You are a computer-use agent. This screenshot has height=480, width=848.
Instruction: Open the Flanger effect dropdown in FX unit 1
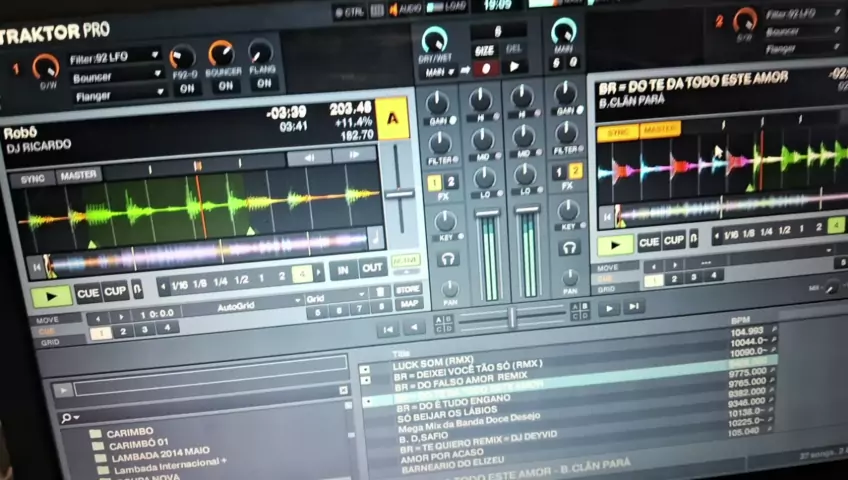115,95
